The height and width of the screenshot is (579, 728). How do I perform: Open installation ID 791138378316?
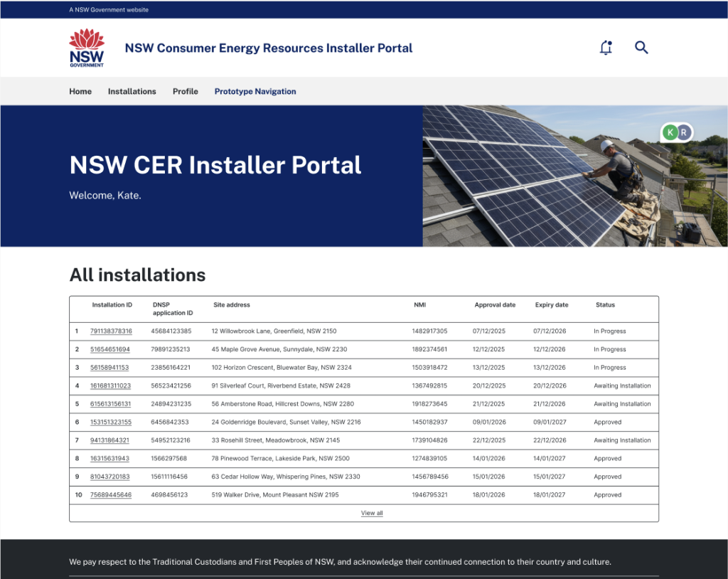tap(111, 331)
